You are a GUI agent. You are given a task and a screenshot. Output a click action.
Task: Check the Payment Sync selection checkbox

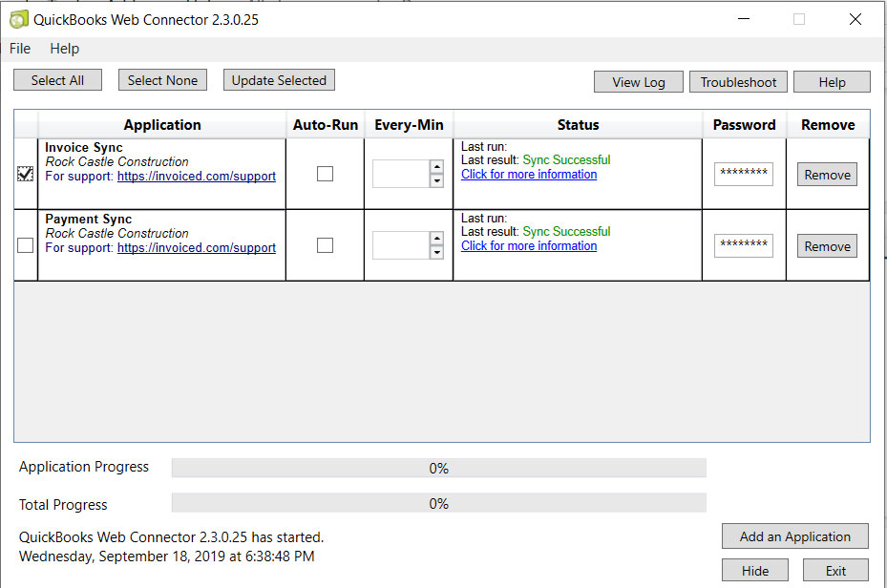tap(26, 245)
